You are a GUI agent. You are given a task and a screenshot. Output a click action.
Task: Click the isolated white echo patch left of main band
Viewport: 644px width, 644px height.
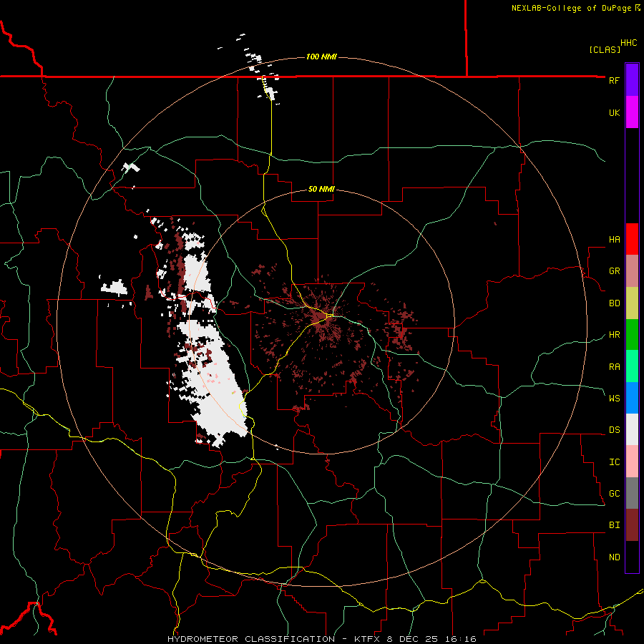pyautogui.click(x=114, y=288)
